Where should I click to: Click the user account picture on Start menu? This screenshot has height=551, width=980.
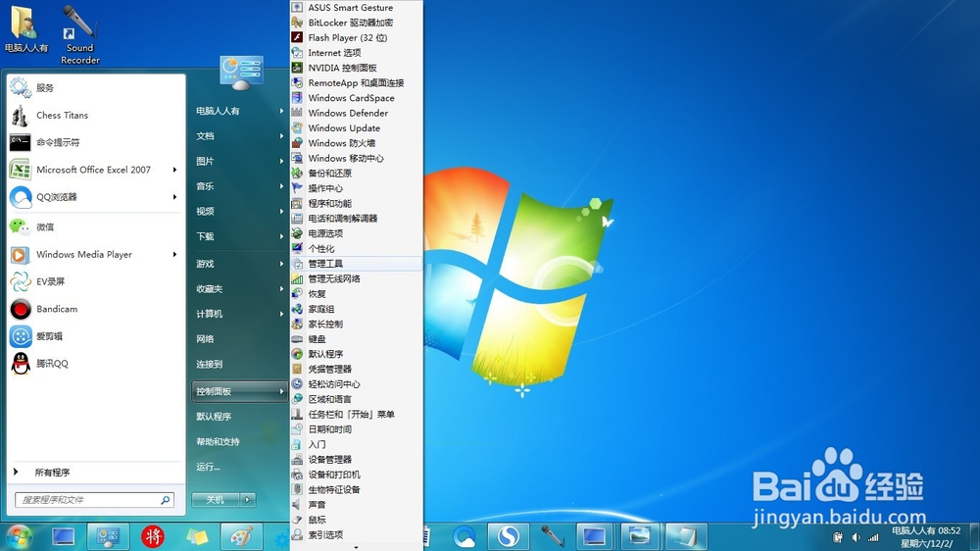(x=241, y=73)
